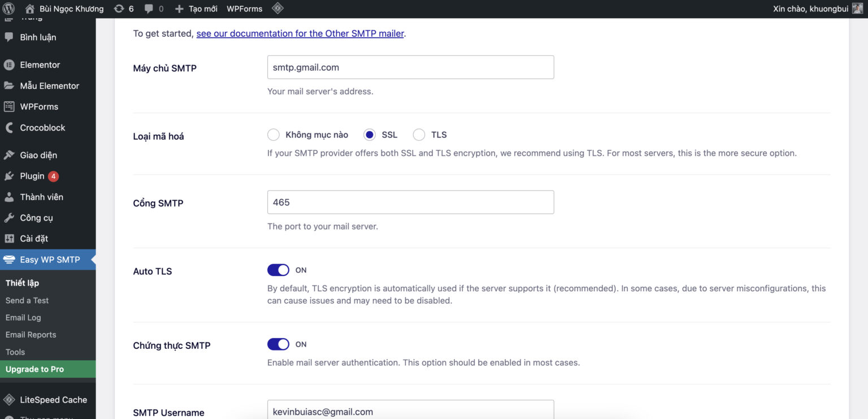Image resolution: width=868 pixels, height=419 pixels.
Task: Click the Cổng SMTP port input field
Action: (410, 202)
